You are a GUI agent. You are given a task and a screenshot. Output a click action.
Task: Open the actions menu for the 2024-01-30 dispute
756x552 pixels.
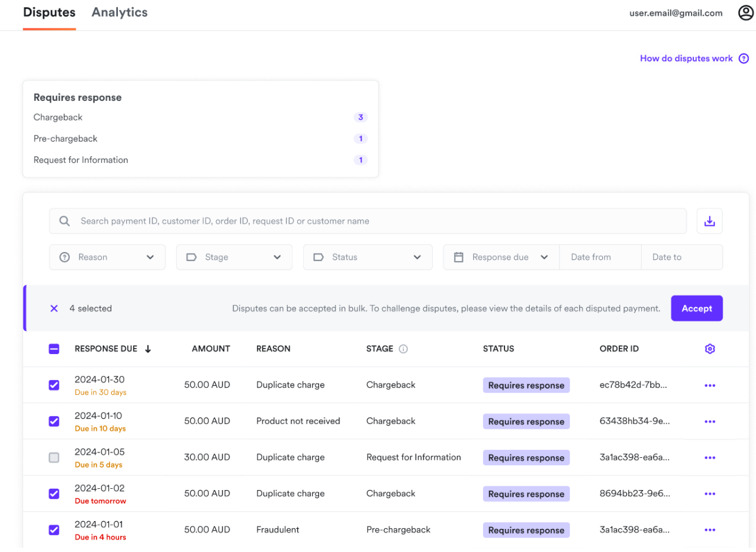coord(709,384)
